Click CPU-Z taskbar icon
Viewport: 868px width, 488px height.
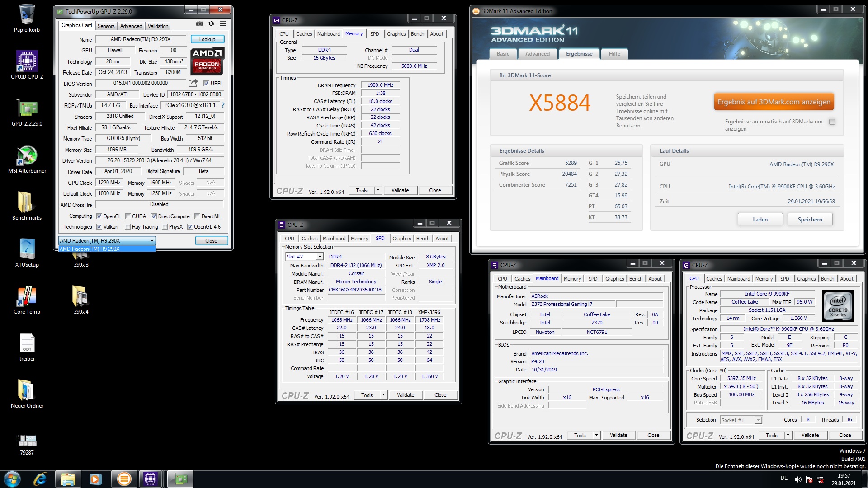151,479
